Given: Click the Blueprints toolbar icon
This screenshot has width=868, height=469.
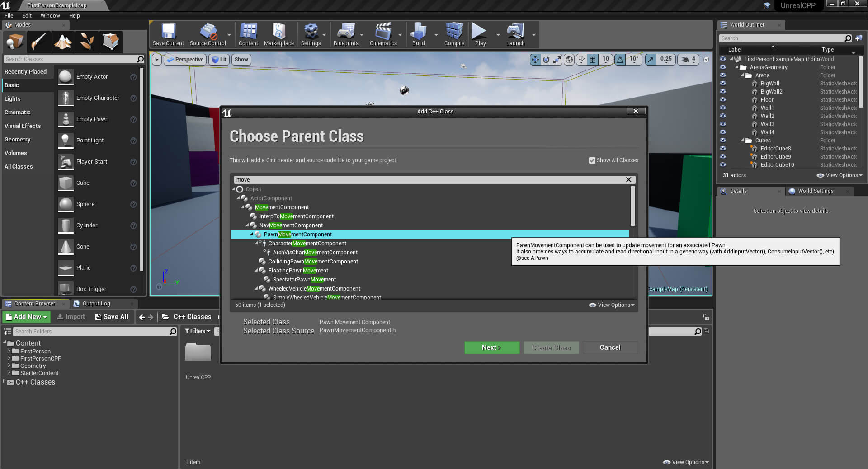Looking at the screenshot, I should [346, 32].
